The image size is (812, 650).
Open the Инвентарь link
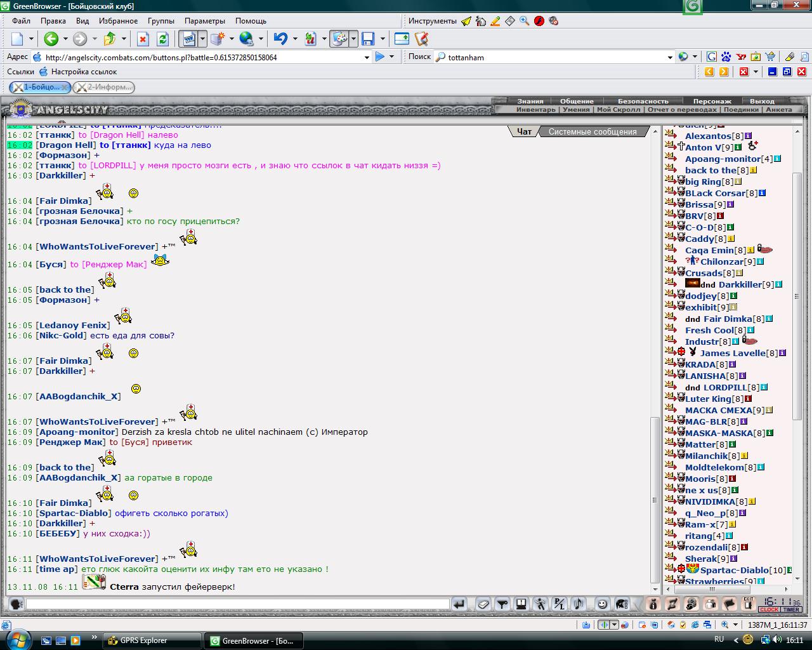click(x=535, y=110)
